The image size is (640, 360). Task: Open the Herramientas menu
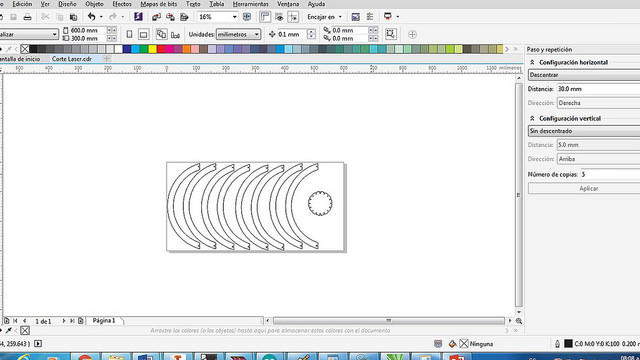tap(251, 4)
